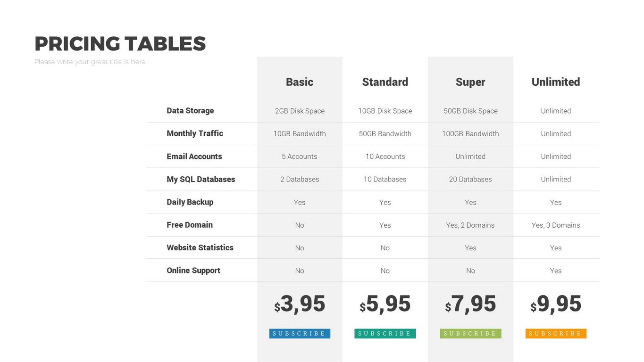644x362 pixels.
Task: Click the Monthly Traffic row label
Action: pyautogui.click(x=195, y=133)
